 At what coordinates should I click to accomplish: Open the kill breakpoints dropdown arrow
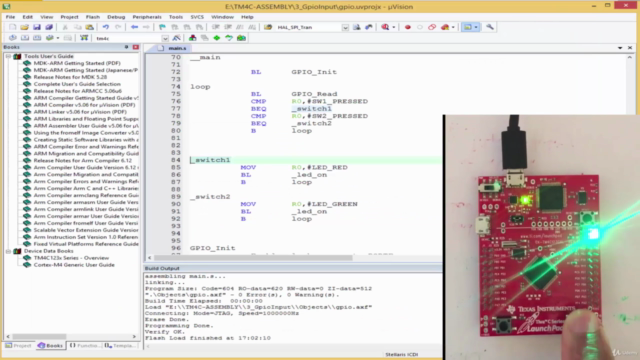(x=453, y=27)
